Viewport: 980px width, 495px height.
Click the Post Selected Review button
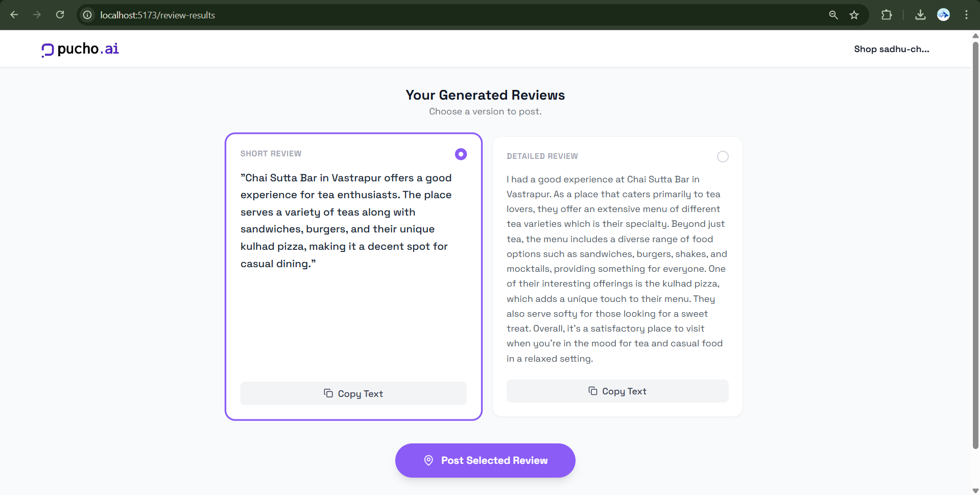click(485, 460)
